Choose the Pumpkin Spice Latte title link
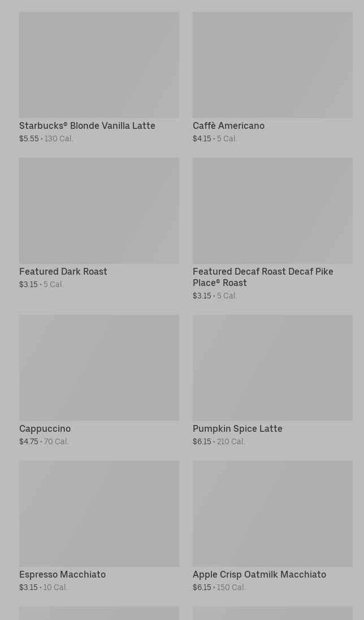Image resolution: width=364 pixels, height=620 pixels. [237, 428]
